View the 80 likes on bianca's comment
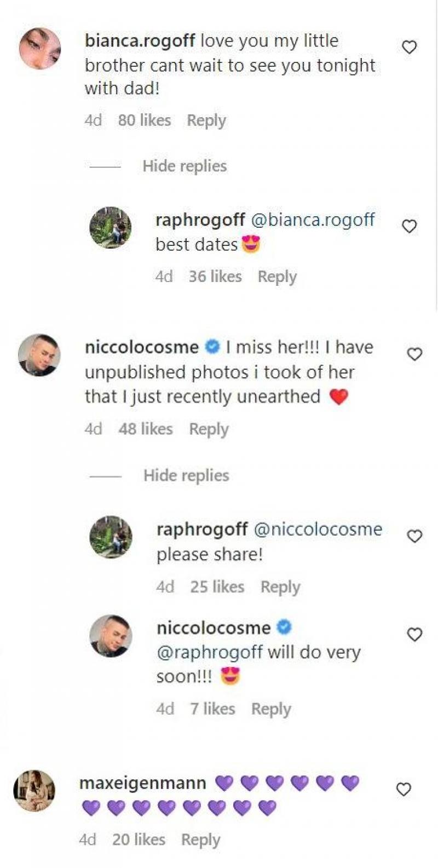The width and height of the screenshot is (438, 868). (145, 120)
